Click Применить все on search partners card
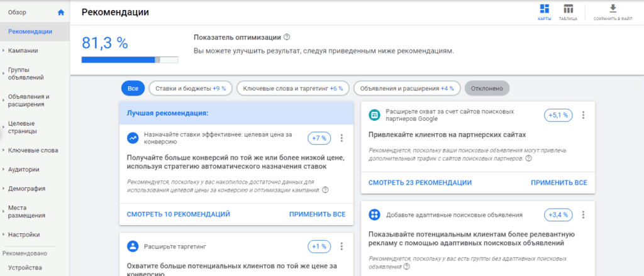This screenshot has height=276, width=644. (x=559, y=183)
